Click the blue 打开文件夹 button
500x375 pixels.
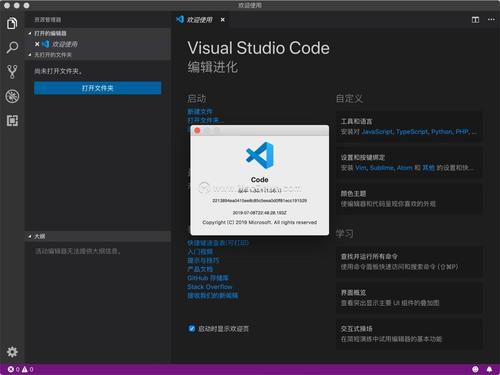point(98,88)
